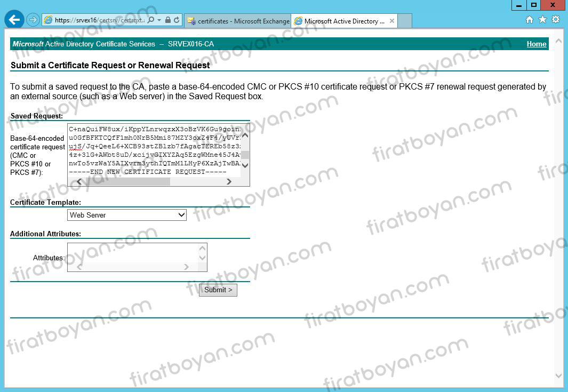
Task: Click the END NEW CERTIFICATE REQUEST line
Action: point(148,172)
